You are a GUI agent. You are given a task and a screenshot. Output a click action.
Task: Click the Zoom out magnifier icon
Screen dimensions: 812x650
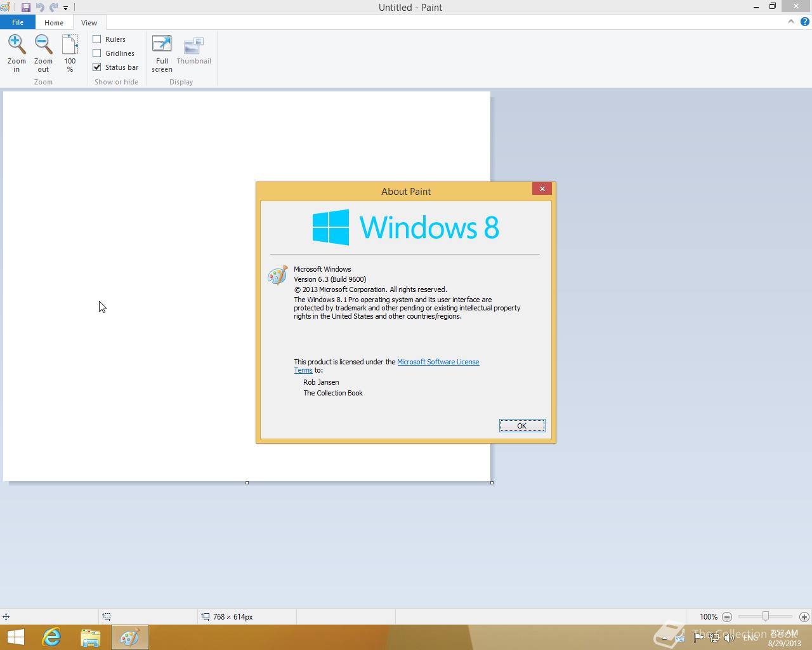click(x=43, y=44)
